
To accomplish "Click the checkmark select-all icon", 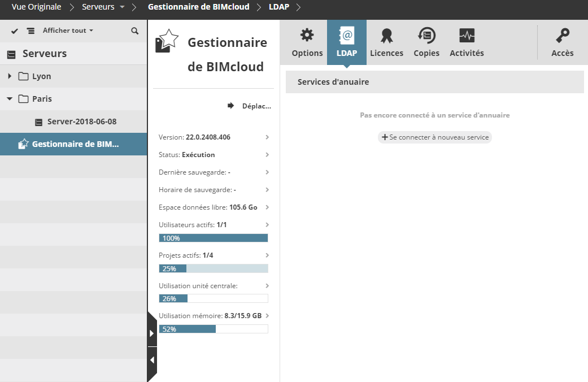I will pos(15,31).
